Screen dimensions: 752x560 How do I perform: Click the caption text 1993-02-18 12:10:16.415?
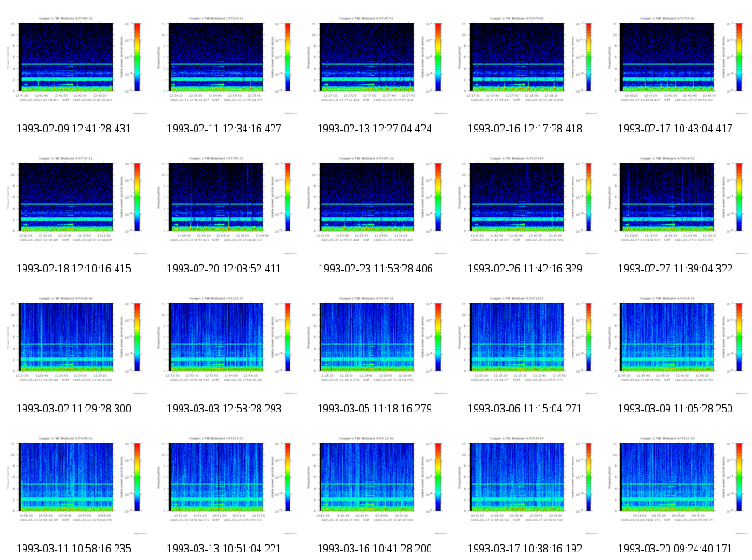pos(73,269)
